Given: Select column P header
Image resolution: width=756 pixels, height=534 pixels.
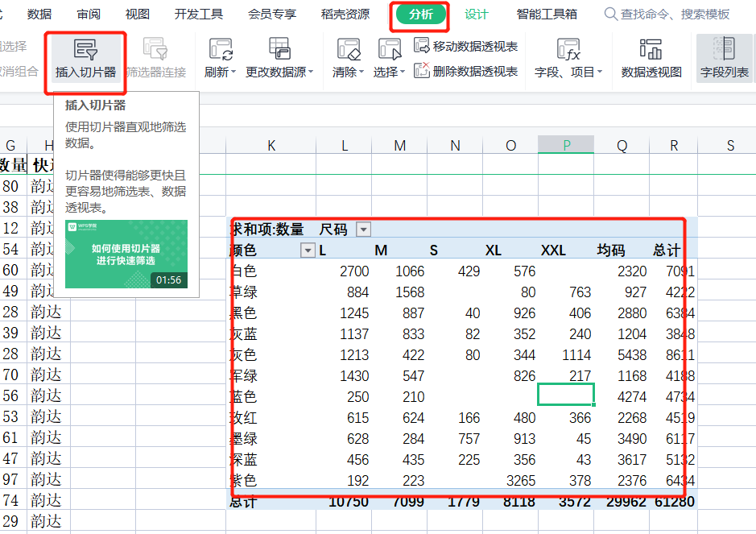Looking at the screenshot, I should pyautogui.click(x=566, y=145).
